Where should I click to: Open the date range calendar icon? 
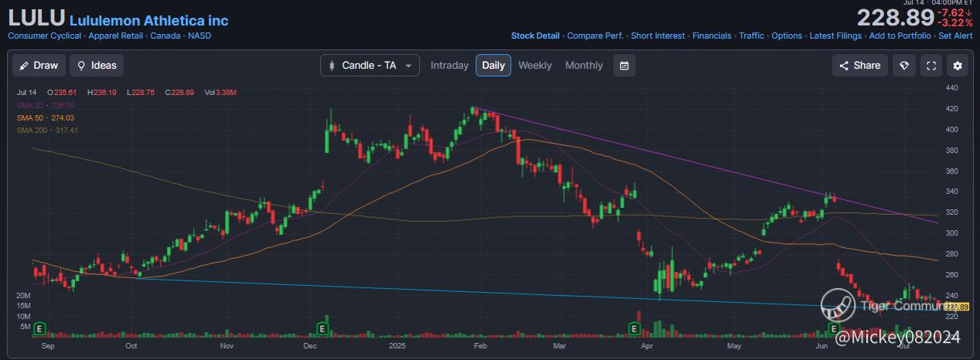click(x=624, y=66)
